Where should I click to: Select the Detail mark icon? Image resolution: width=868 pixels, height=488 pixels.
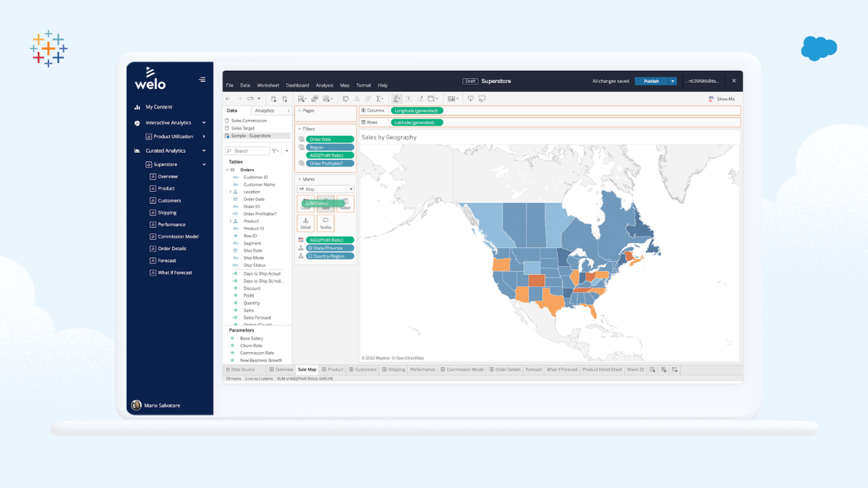tap(305, 224)
